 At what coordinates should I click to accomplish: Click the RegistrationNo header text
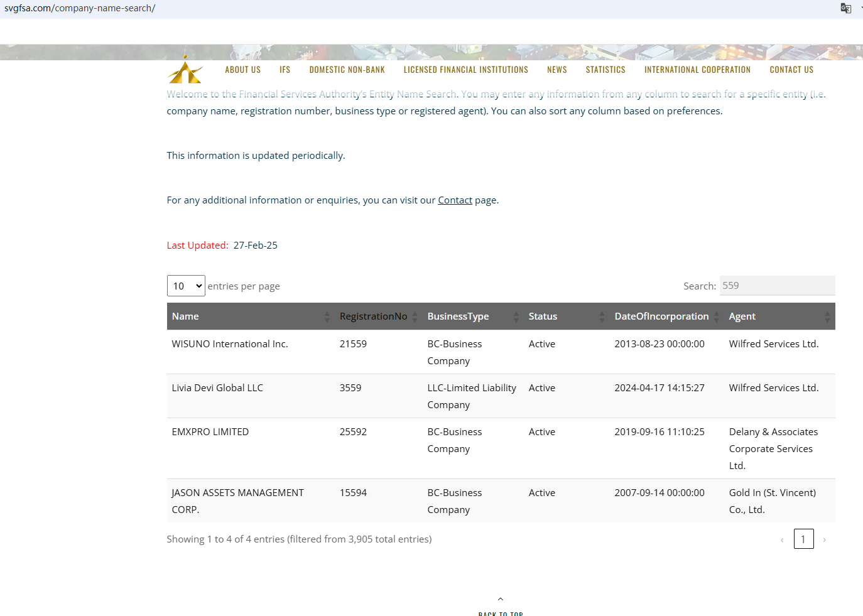click(374, 316)
